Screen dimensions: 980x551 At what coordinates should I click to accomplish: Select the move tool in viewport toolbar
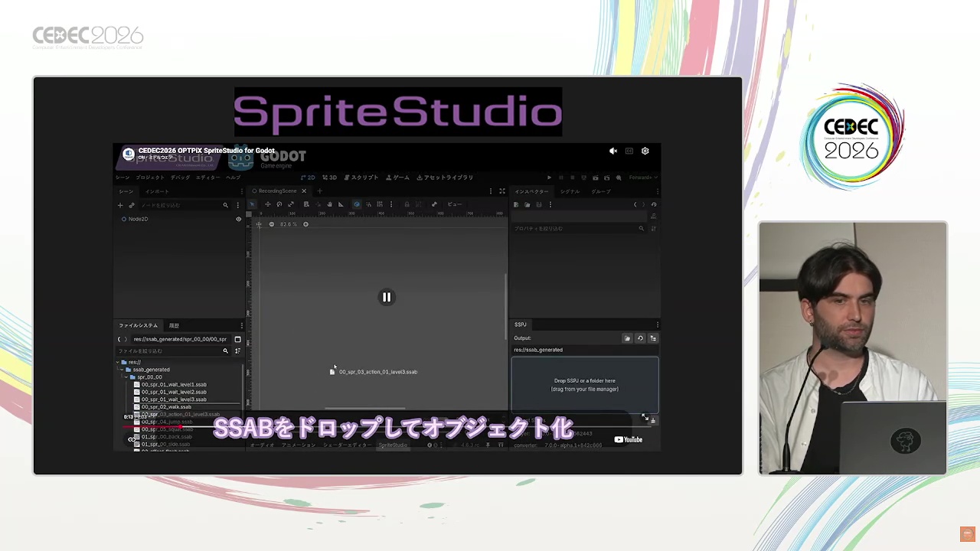267,204
